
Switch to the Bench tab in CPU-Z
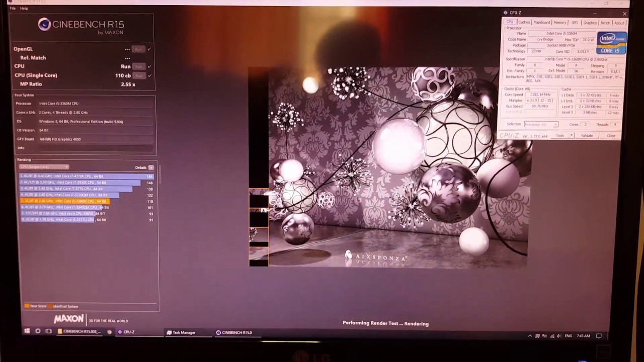[x=605, y=23]
